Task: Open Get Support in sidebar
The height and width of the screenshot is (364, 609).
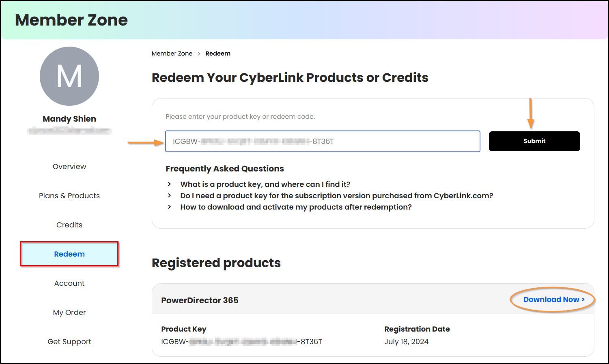Action: tap(69, 342)
